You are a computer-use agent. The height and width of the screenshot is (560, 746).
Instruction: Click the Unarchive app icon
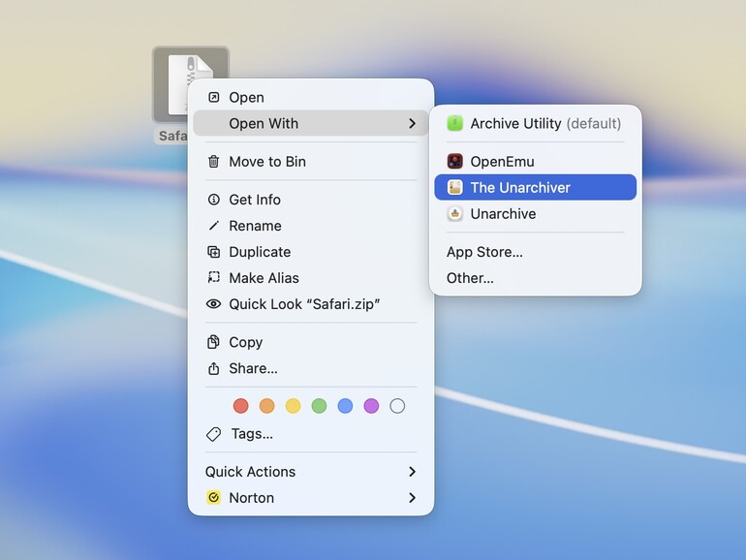coord(454,213)
